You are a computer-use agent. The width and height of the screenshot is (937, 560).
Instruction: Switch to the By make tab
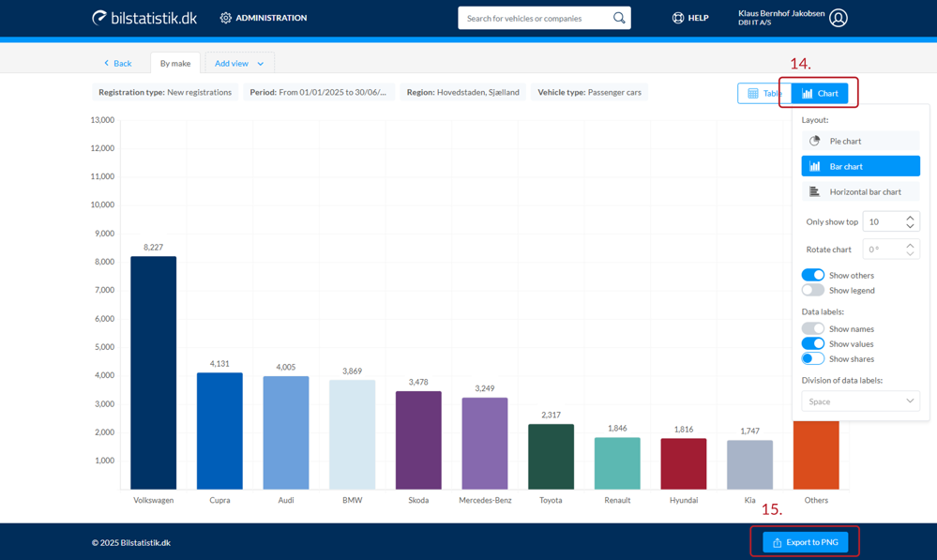pyautogui.click(x=174, y=63)
